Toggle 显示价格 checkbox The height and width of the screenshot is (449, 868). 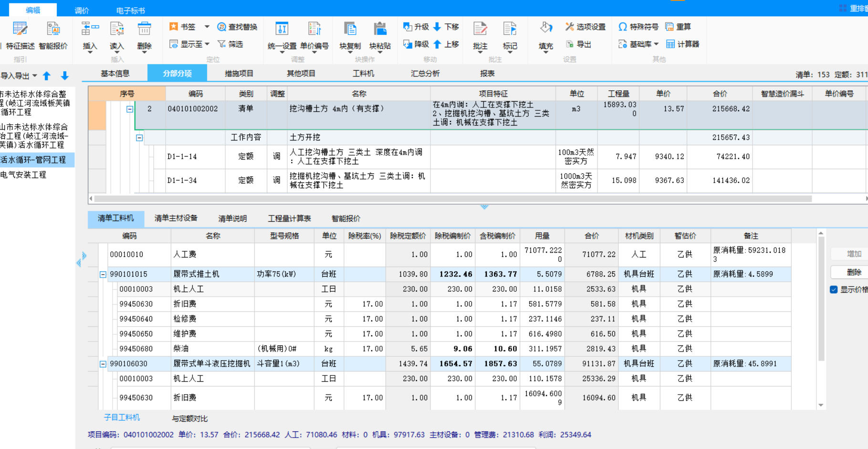834,289
